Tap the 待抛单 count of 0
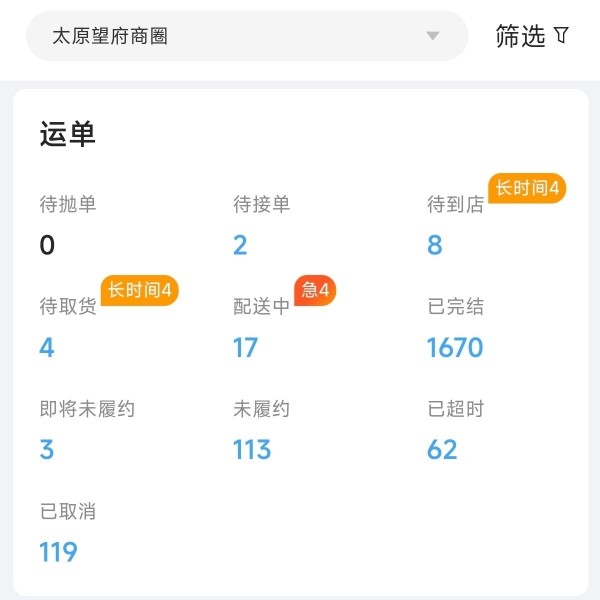This screenshot has width=600, height=600. 47,245
